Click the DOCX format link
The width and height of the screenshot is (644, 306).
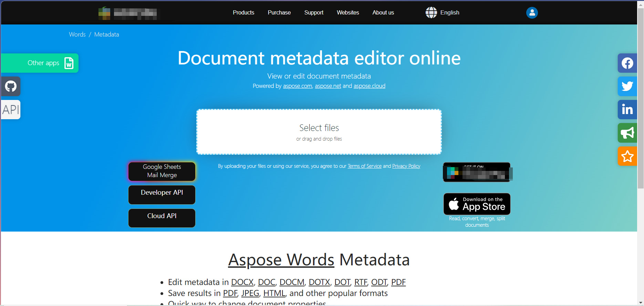(x=242, y=282)
